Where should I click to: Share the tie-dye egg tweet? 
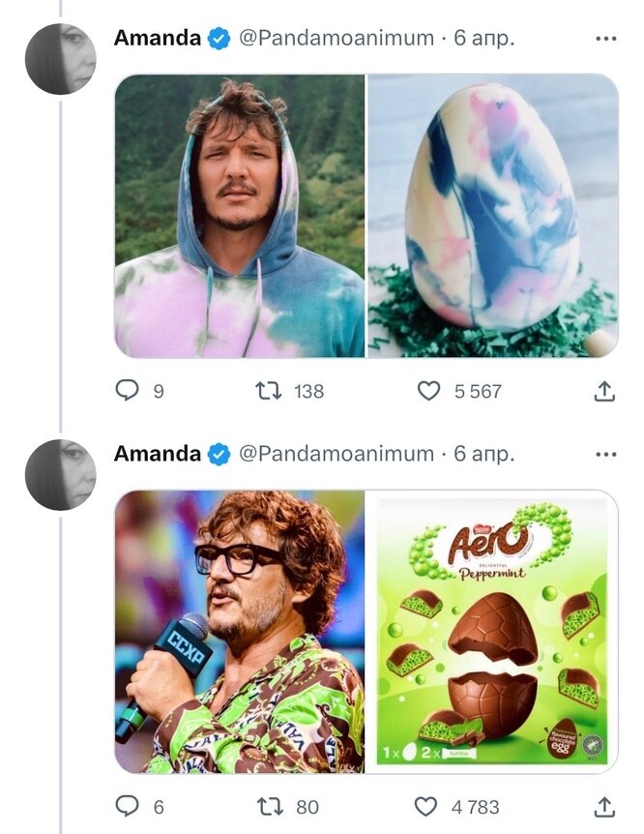[603, 390]
